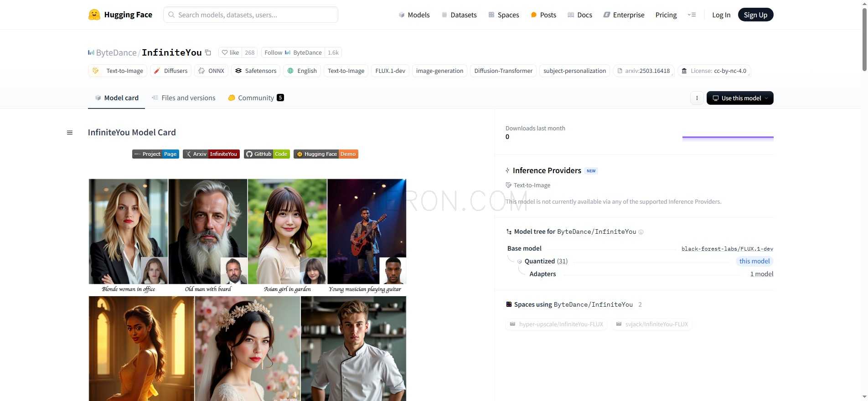868x401 pixels.
Task: Open the GitHub Code badge
Action: tap(267, 154)
